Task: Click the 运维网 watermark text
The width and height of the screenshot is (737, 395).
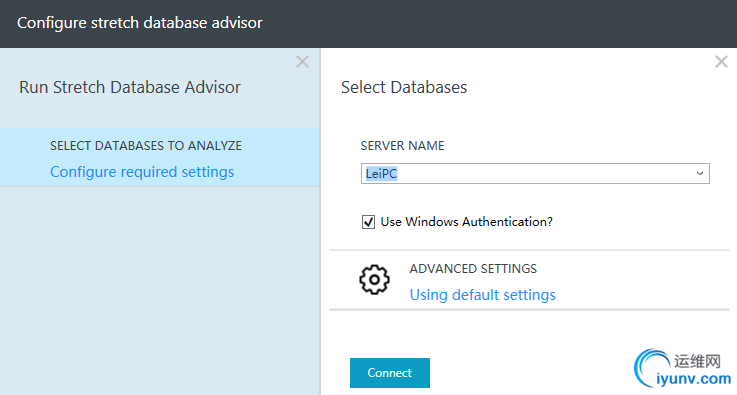Action: pyautogui.click(x=697, y=361)
